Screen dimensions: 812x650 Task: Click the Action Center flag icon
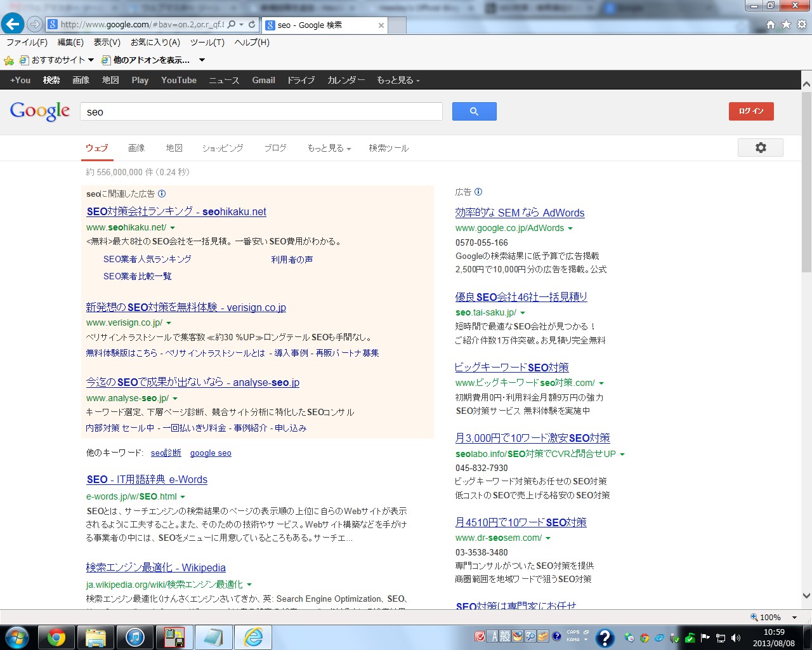tap(705, 638)
